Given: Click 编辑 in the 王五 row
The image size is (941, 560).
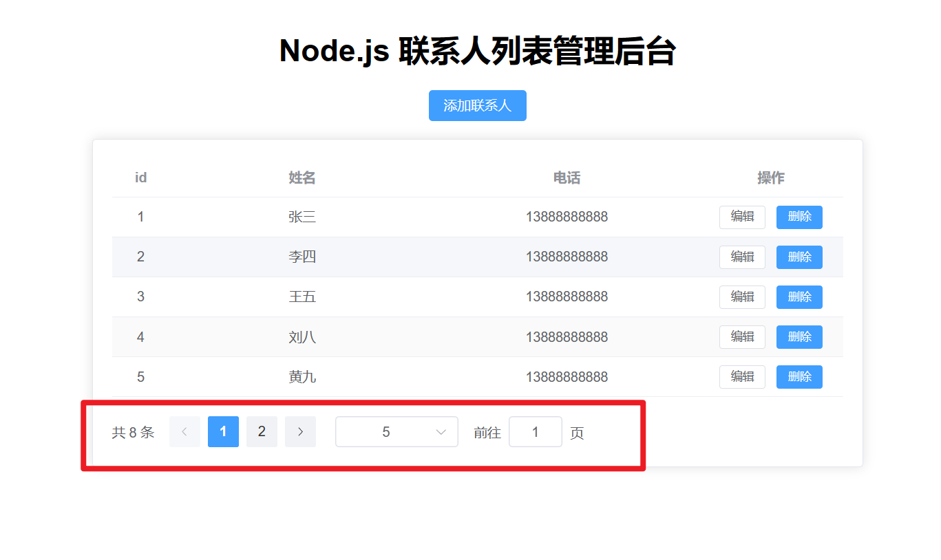Looking at the screenshot, I should [x=742, y=297].
